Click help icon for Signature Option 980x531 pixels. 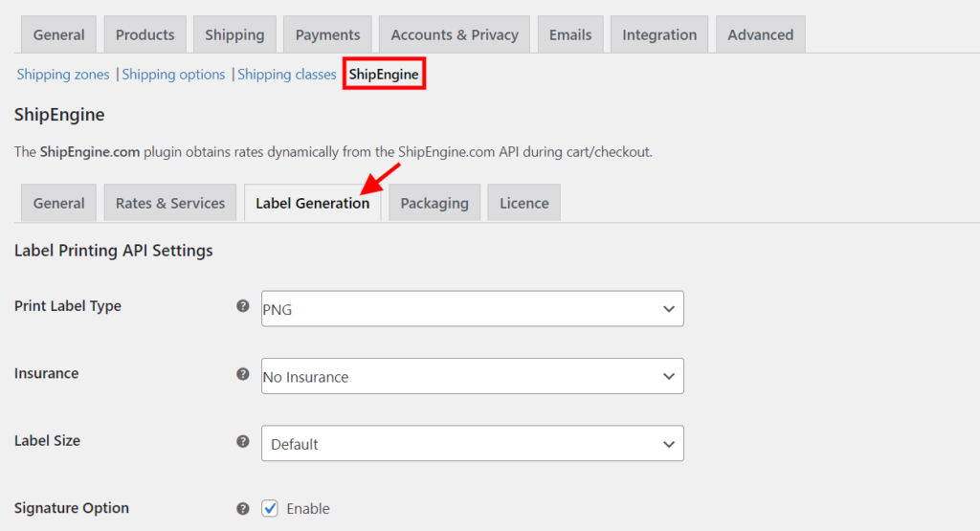coord(242,508)
